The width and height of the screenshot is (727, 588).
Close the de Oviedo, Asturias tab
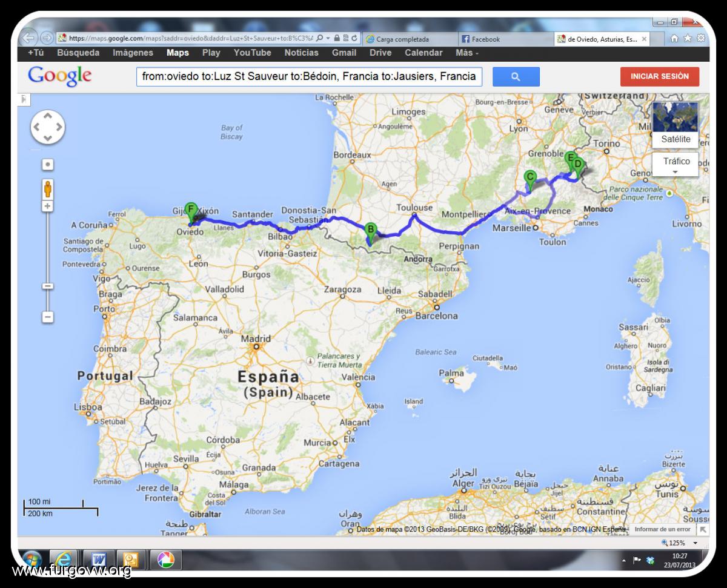(644, 39)
